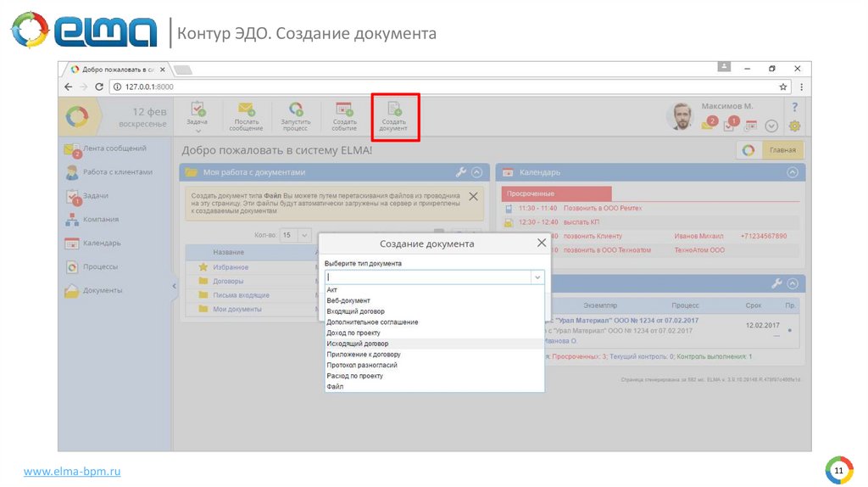Image resolution: width=868 pixels, height=487 pixels.
Task: Open the help question mark icon
Action: [x=794, y=107]
